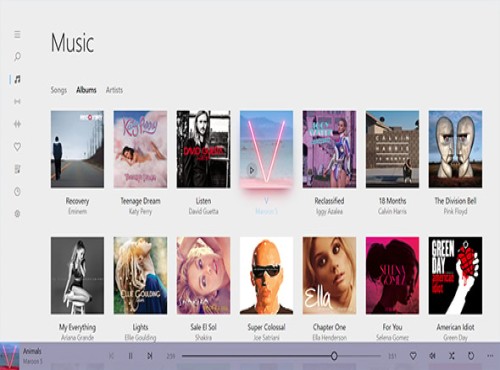500x370 pixels.
Task: Click the Ellie Goulding artist name
Action: 140,338
